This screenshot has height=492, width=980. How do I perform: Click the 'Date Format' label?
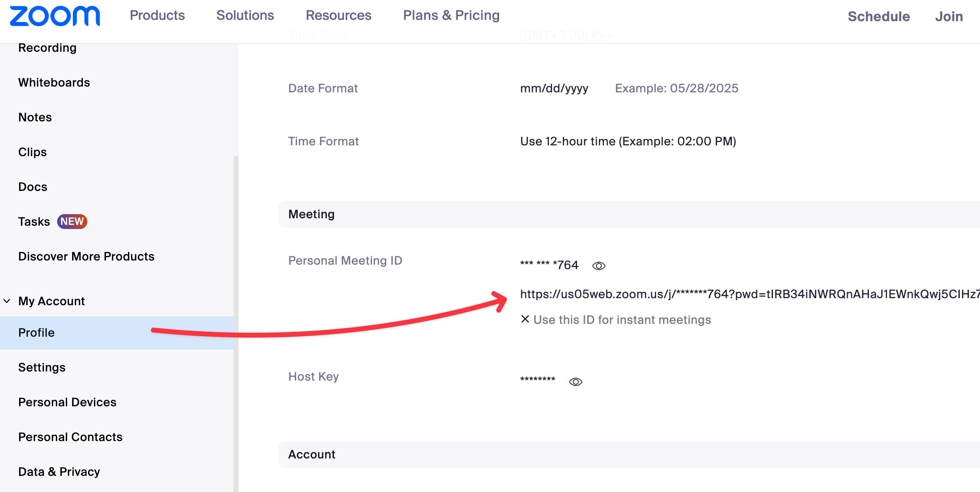click(323, 88)
